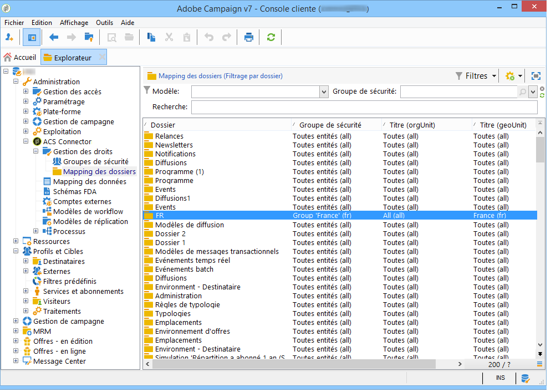Click in the Recherche input field
556x392 pixels.
coord(364,107)
